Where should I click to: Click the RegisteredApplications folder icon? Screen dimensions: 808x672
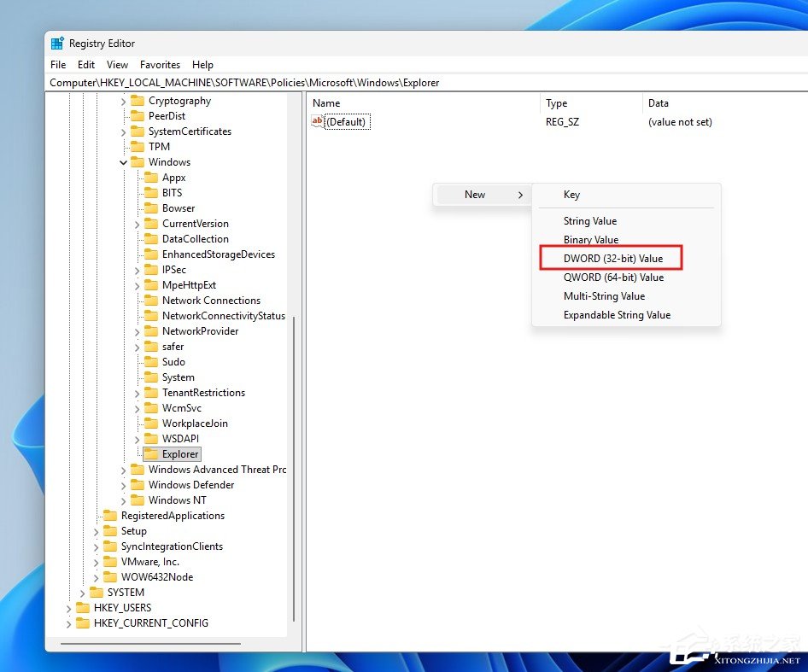[x=110, y=516]
